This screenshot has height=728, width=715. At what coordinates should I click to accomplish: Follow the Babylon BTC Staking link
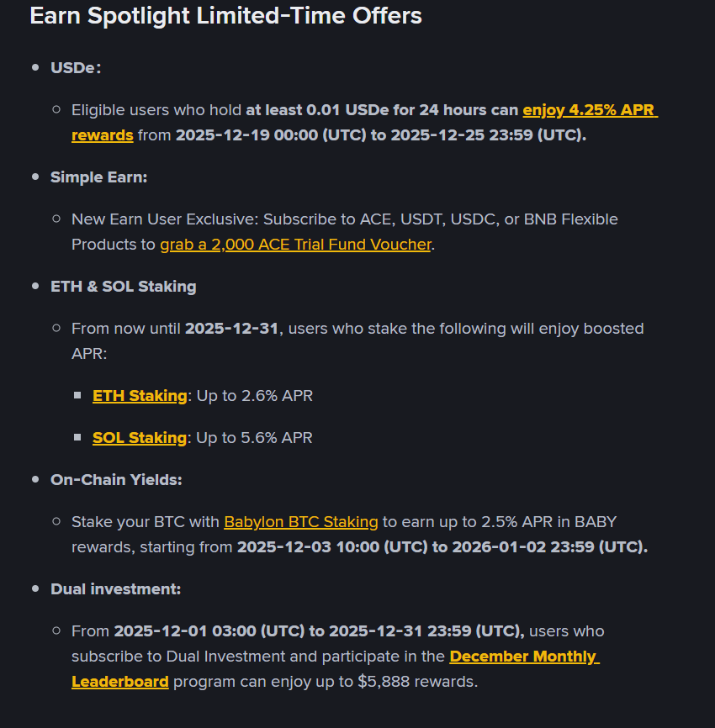point(301,522)
